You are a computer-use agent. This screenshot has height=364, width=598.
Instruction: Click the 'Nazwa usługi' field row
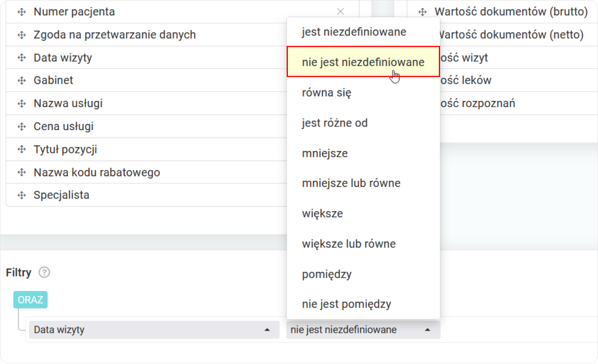(x=146, y=104)
